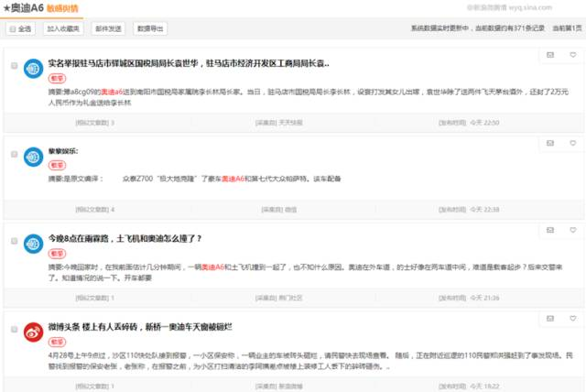
Task: Favorite the 黎黎娱乐 post with the heart
Action: pos(573,143)
